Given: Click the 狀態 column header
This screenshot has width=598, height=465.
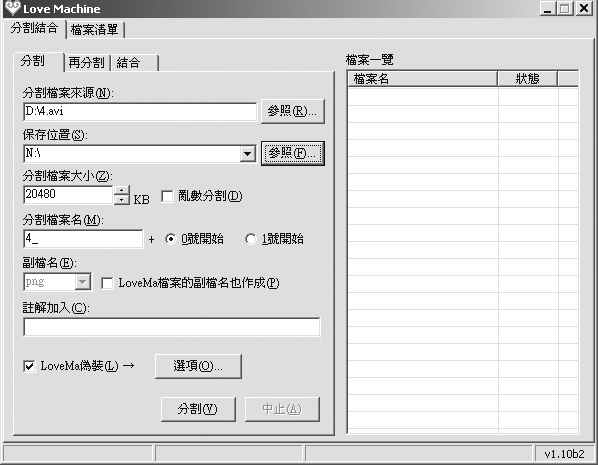Looking at the screenshot, I should pyautogui.click(x=528, y=79).
